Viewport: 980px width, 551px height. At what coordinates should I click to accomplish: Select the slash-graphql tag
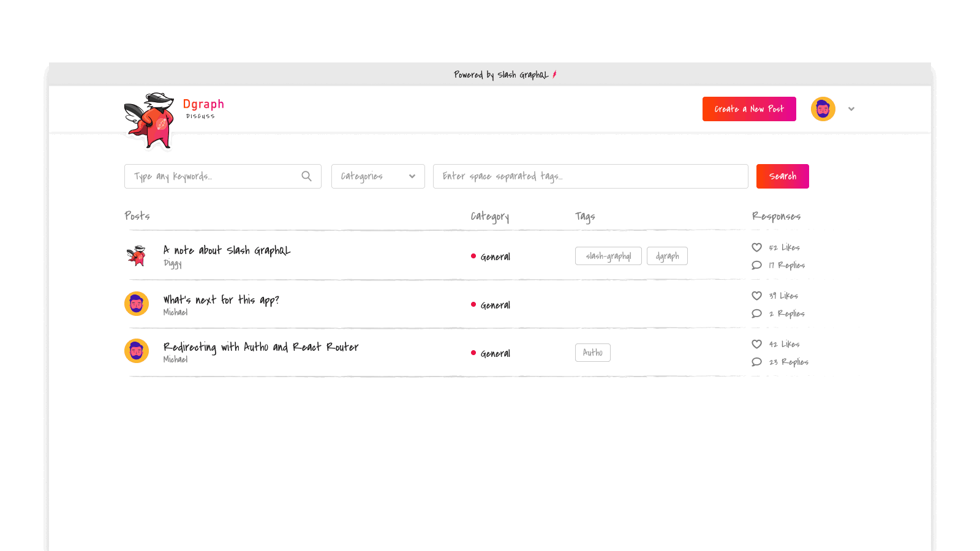point(608,256)
